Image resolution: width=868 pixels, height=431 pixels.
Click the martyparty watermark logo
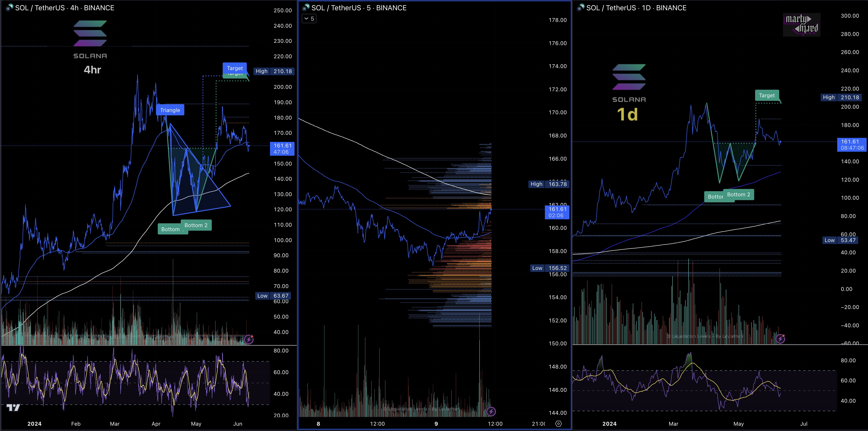click(x=802, y=25)
